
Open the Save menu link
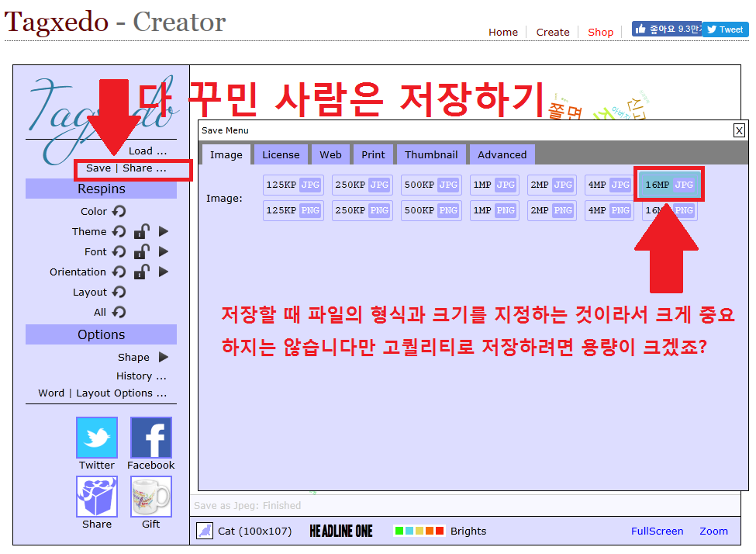[x=98, y=168]
